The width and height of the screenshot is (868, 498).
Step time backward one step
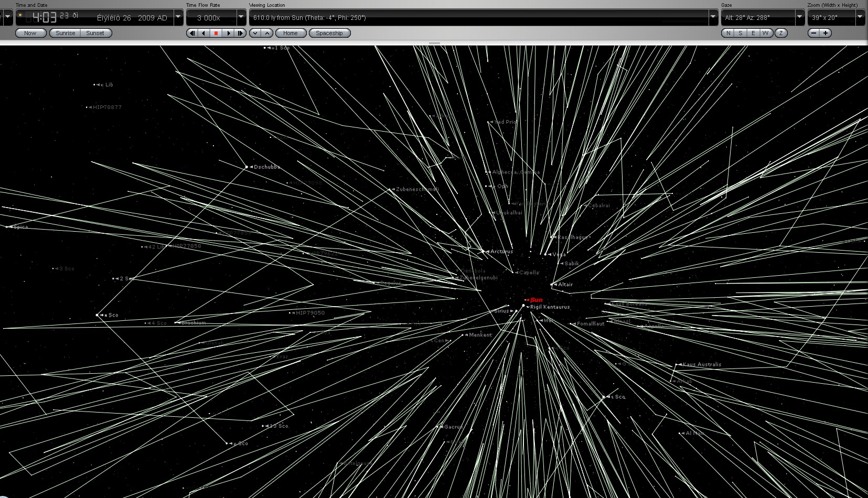[192, 33]
